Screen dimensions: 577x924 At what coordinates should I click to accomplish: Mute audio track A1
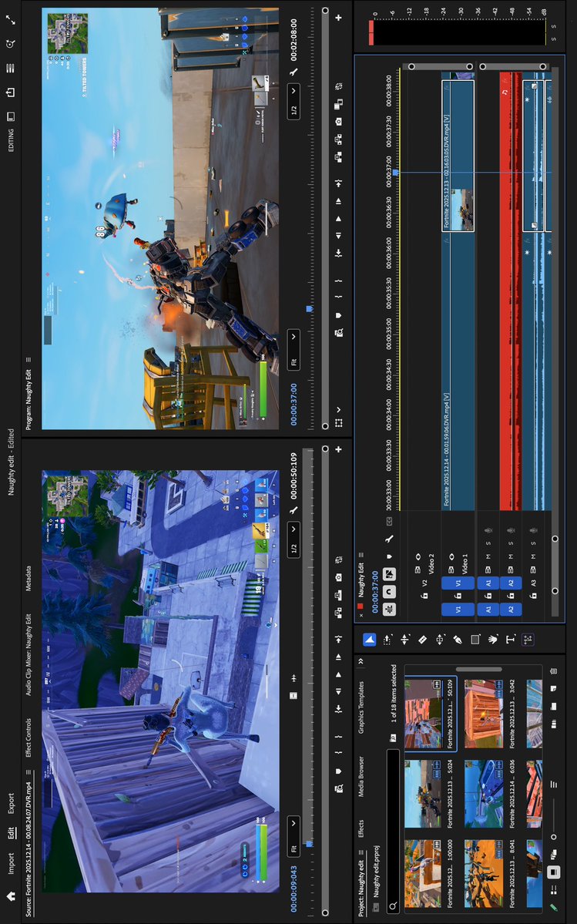click(488, 556)
